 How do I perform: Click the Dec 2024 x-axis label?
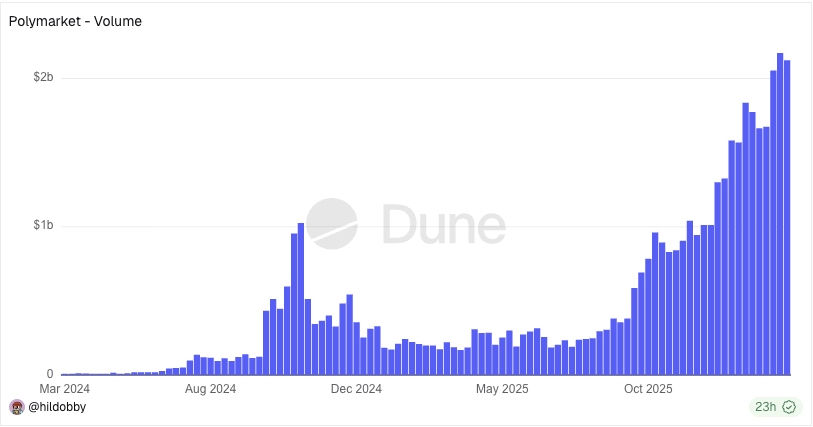point(356,389)
